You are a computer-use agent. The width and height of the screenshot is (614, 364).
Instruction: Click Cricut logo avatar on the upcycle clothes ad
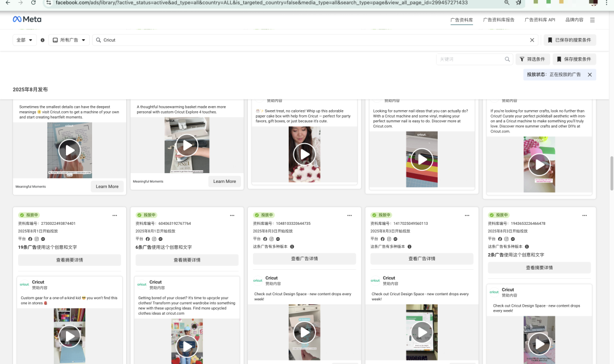click(142, 284)
